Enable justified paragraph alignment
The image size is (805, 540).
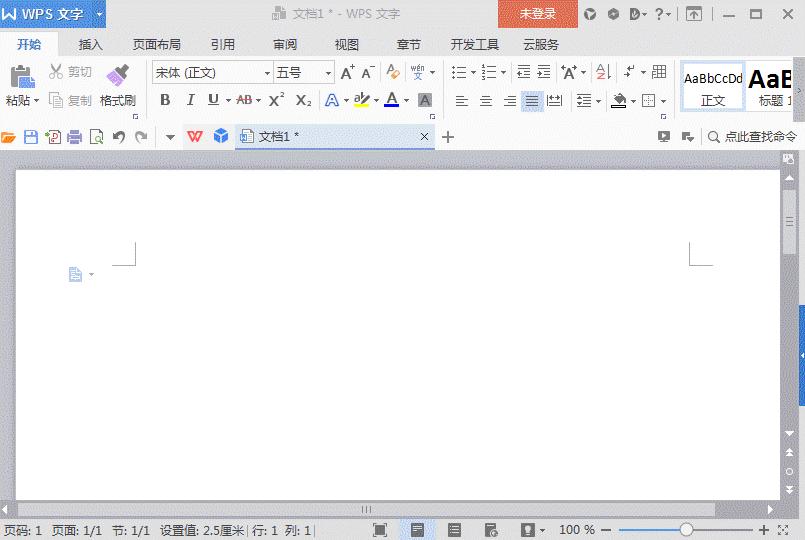tap(532, 101)
